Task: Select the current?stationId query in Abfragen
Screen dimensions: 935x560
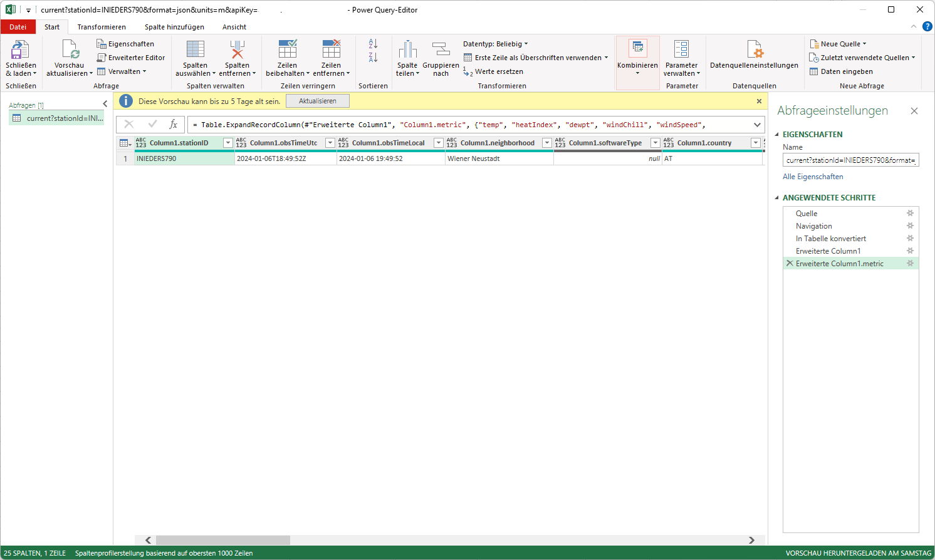Action: (57, 118)
